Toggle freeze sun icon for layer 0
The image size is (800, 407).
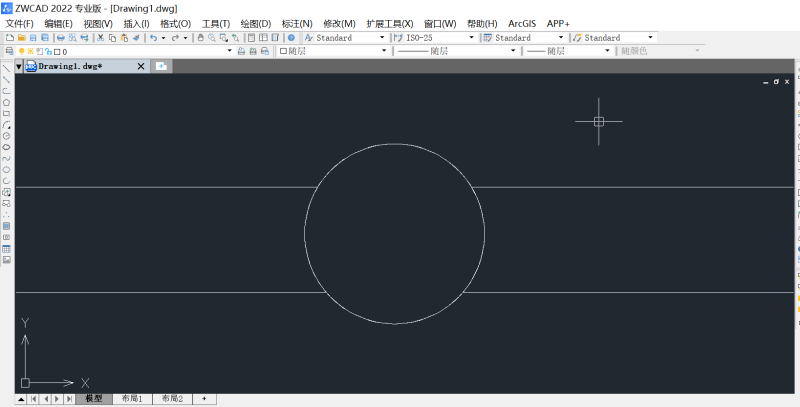[x=30, y=51]
